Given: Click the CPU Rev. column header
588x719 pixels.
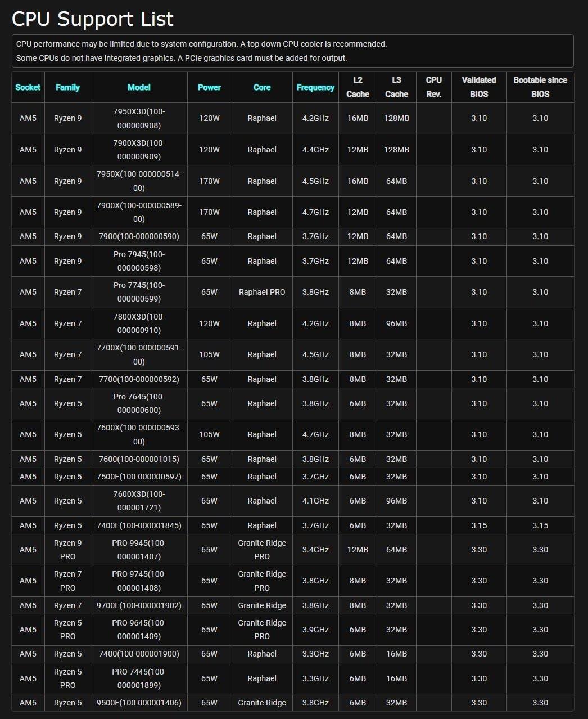Looking at the screenshot, I should point(433,87).
